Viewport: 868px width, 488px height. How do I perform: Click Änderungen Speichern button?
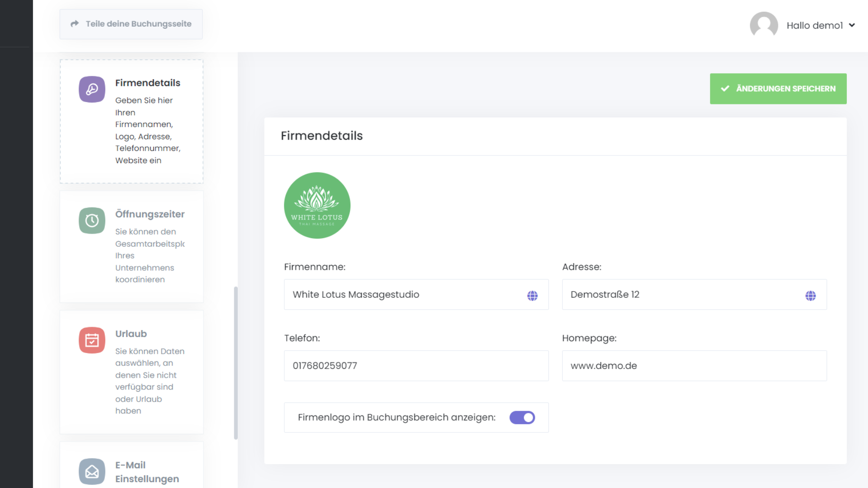(778, 89)
